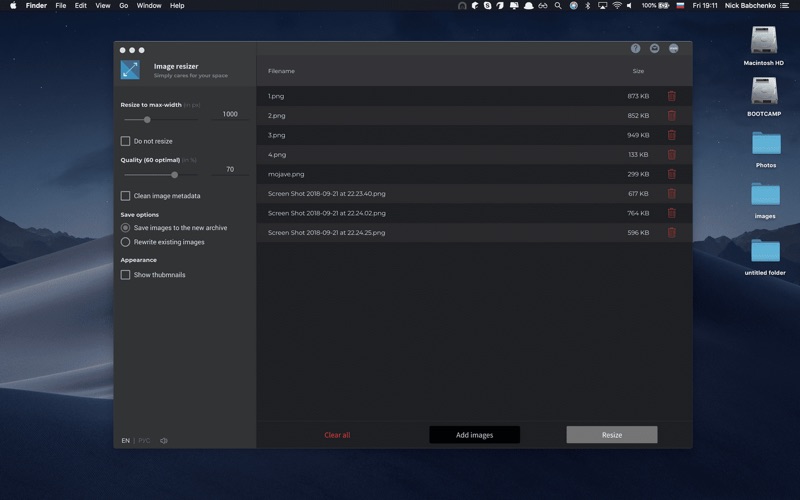Select Rewrite existing images option
The image size is (800, 500).
click(x=125, y=242)
